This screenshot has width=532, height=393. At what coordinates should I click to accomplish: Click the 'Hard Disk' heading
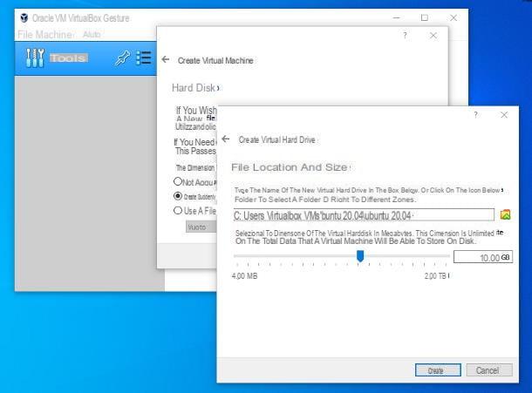194,88
